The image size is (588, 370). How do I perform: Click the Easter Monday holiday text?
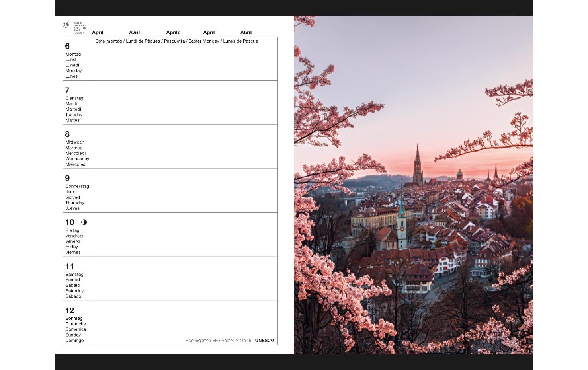pyautogui.click(x=203, y=41)
